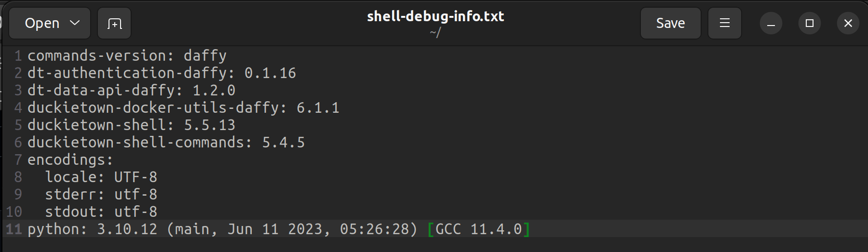Maximize the text editor window

click(810, 23)
